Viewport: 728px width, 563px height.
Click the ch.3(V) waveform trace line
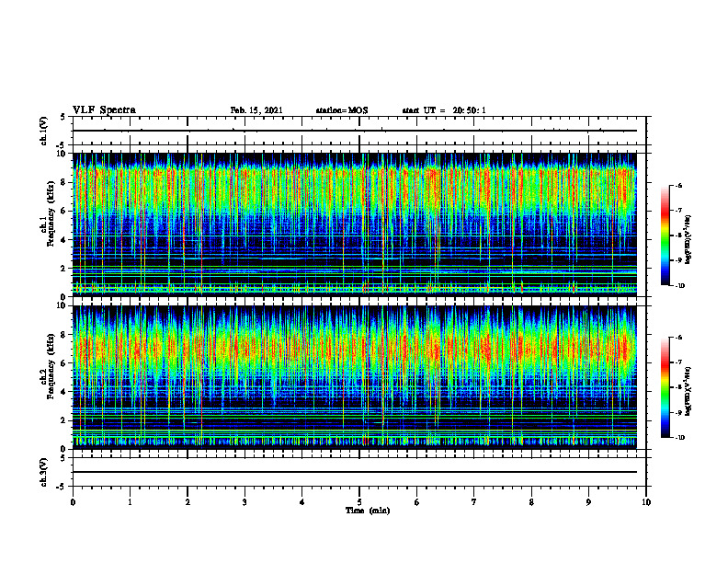click(x=355, y=472)
